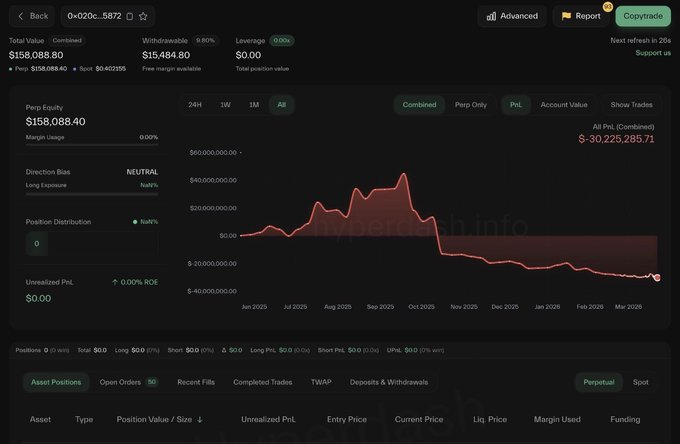Click the latest PnL chart endpoint marker
680x444 pixels.
click(657, 277)
